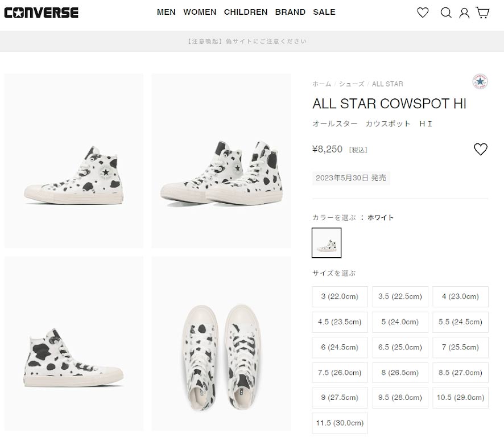The width and height of the screenshot is (504, 437).
Task: Open the WOMEN menu
Action: coord(200,12)
